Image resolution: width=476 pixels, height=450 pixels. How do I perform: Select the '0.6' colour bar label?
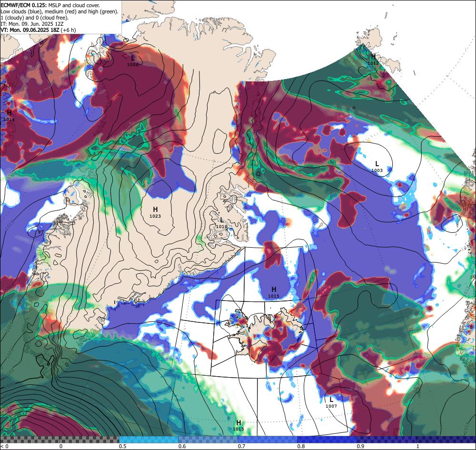[182, 446]
